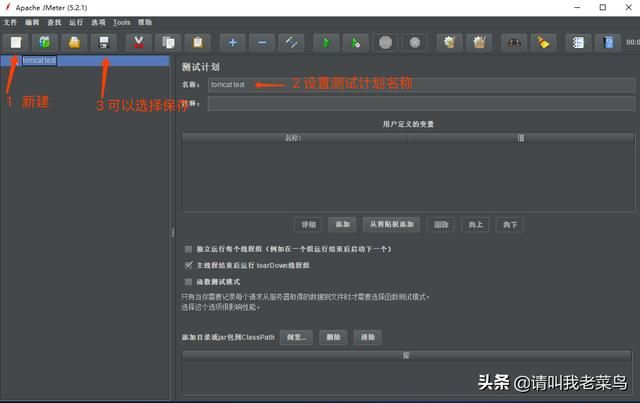Enable 函数测试模式 checkbox

pos(188,282)
